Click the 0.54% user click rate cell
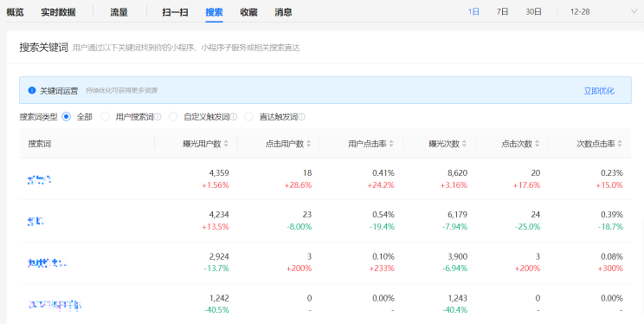Screen dimensions: 644x324 click(x=383, y=215)
